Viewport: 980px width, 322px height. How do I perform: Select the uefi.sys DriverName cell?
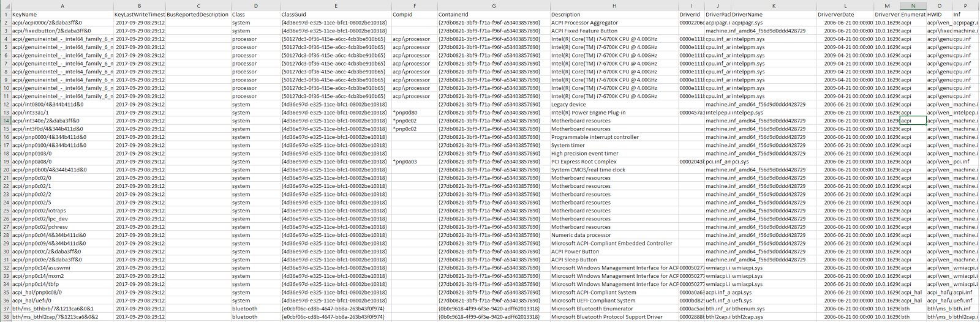(774, 301)
